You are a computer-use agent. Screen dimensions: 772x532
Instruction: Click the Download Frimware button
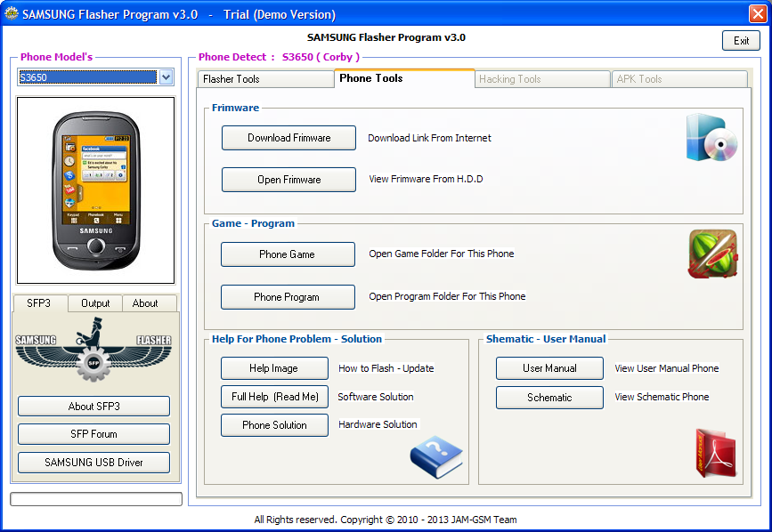point(288,138)
